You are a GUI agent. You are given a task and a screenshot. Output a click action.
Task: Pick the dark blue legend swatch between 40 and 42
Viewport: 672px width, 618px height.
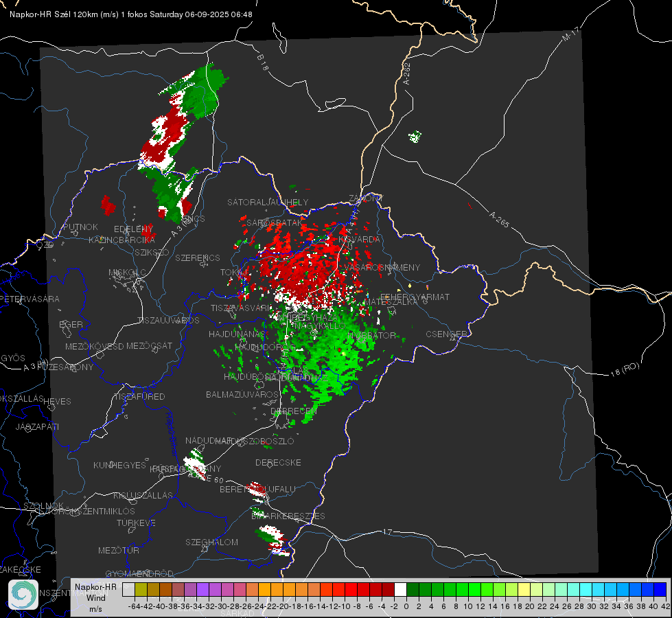660,590
